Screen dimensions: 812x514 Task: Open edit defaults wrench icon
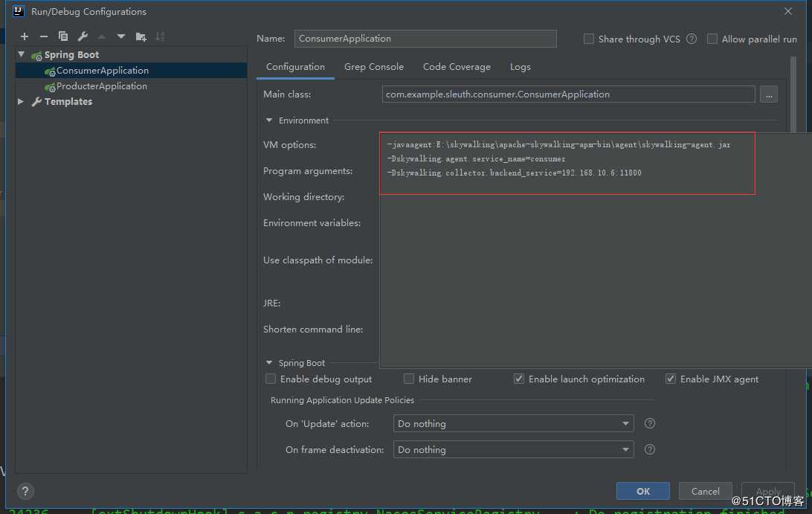coord(83,36)
